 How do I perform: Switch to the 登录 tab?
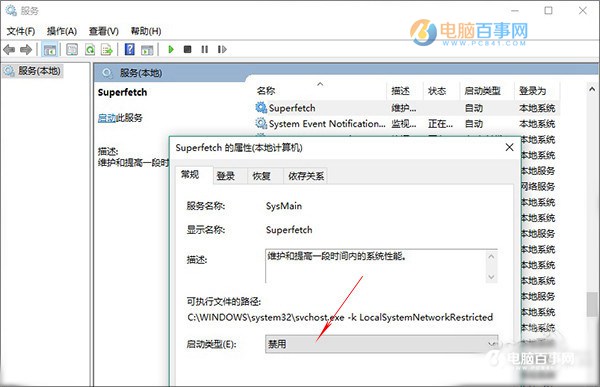230,176
